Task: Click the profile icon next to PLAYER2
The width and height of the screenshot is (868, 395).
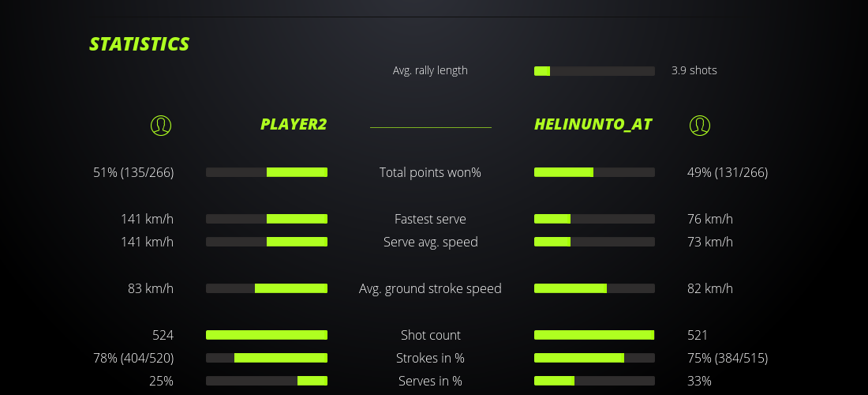Action: pyautogui.click(x=161, y=125)
